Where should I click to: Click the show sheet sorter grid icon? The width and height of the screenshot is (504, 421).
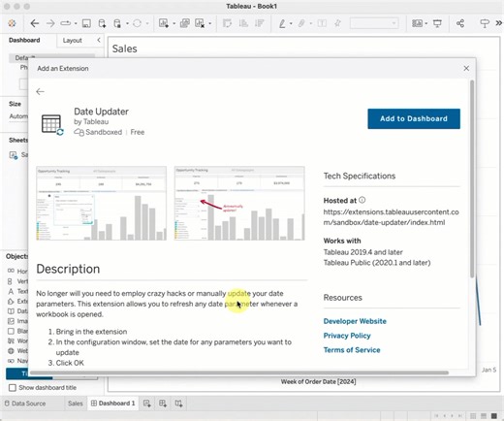(473, 416)
